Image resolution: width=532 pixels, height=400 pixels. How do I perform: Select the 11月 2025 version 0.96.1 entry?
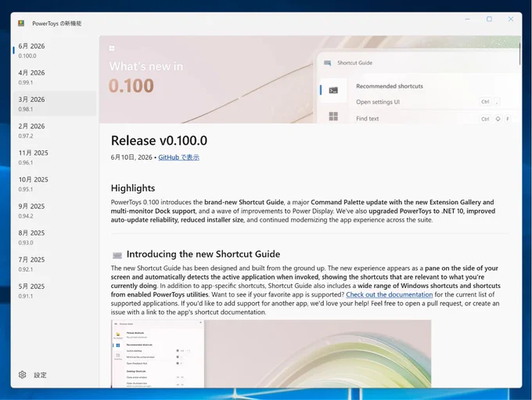(54, 157)
